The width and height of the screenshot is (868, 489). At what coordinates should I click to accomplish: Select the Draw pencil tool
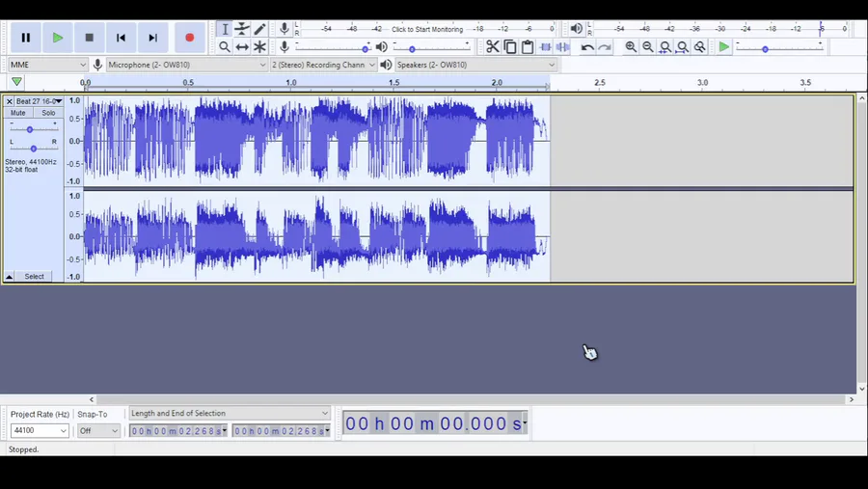pyautogui.click(x=259, y=29)
